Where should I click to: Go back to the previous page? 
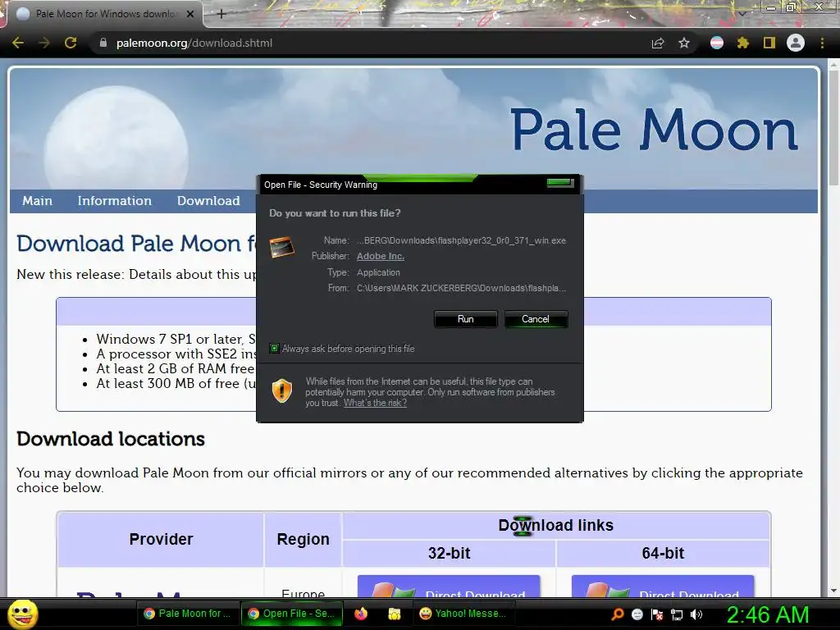tap(18, 43)
